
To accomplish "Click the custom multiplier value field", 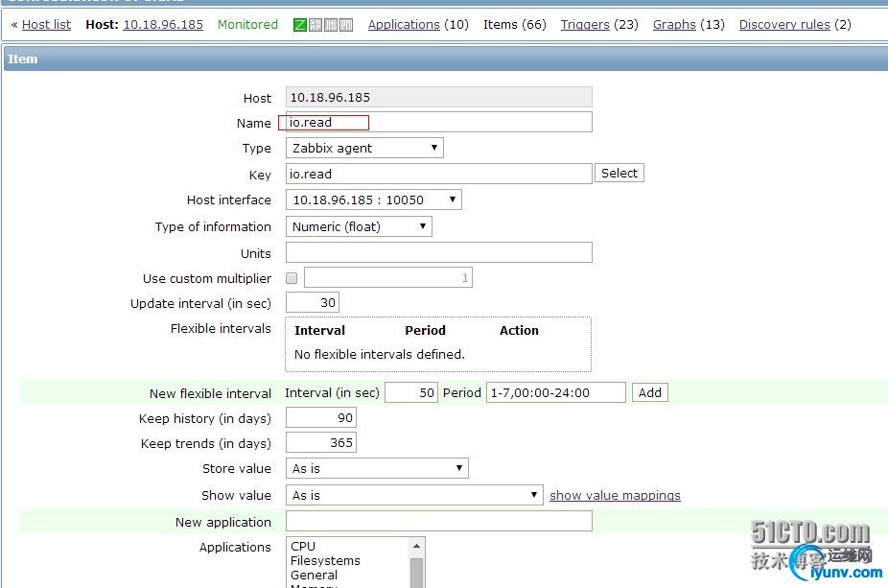I will tap(388, 277).
